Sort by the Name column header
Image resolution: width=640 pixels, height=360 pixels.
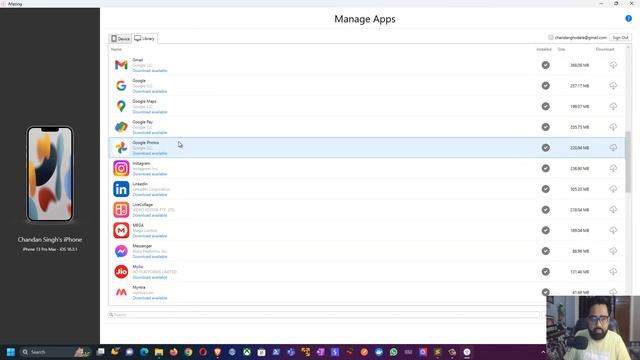pos(116,49)
